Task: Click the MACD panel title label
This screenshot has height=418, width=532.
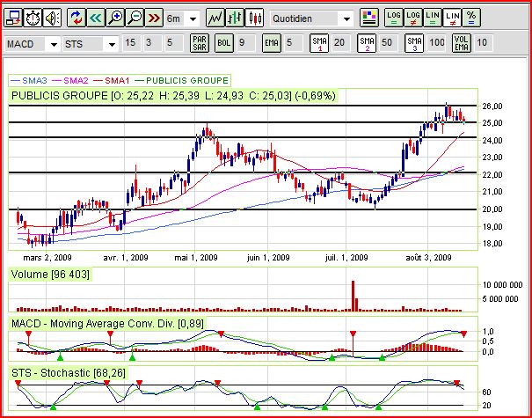Action: click(107, 324)
